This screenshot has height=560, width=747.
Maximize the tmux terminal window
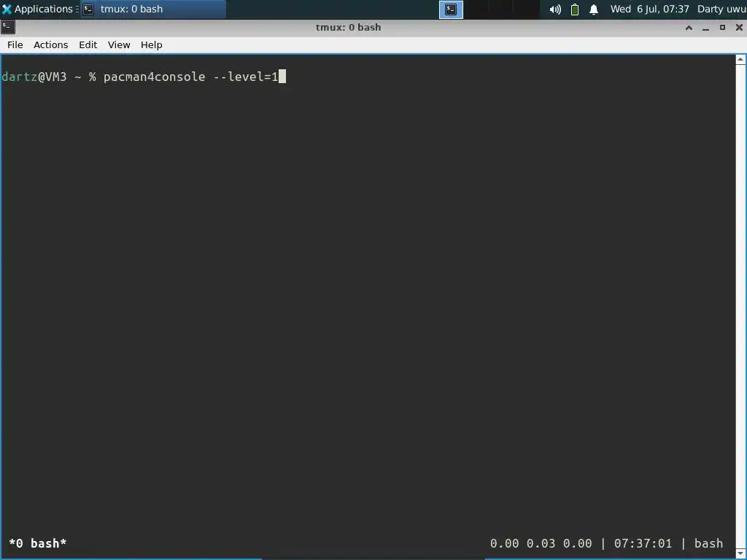click(722, 28)
